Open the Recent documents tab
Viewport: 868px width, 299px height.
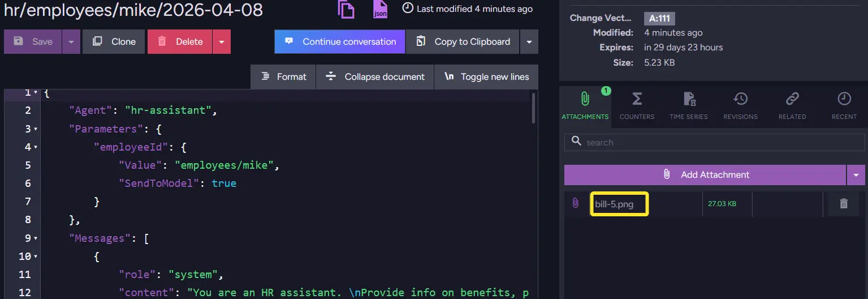(x=844, y=106)
